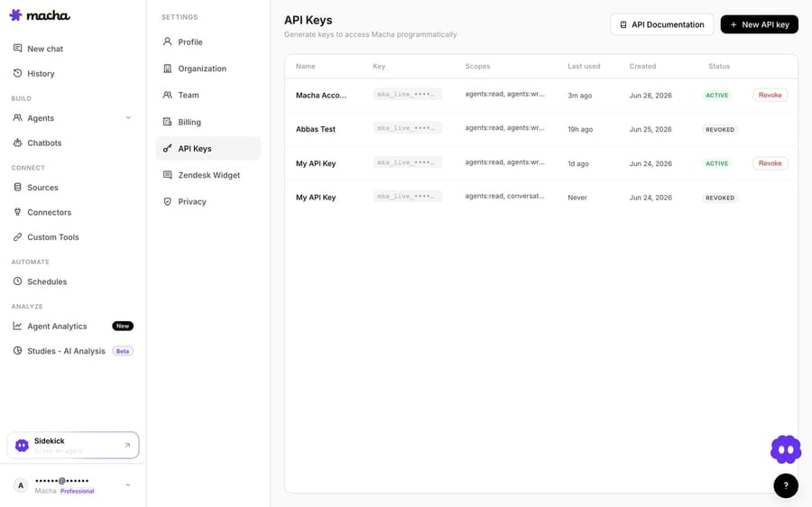The width and height of the screenshot is (812, 507).
Task: Click the Abbas Test key name
Action: pyautogui.click(x=316, y=129)
